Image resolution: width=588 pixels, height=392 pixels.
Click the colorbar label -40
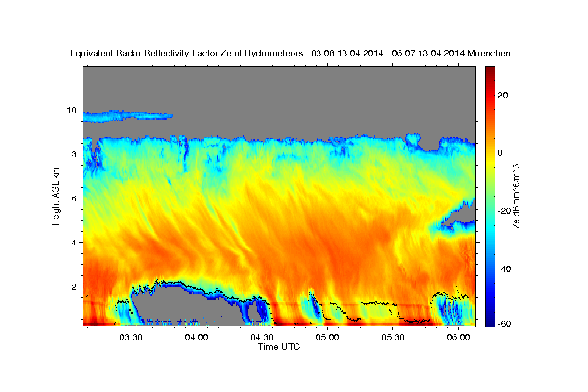coord(504,269)
